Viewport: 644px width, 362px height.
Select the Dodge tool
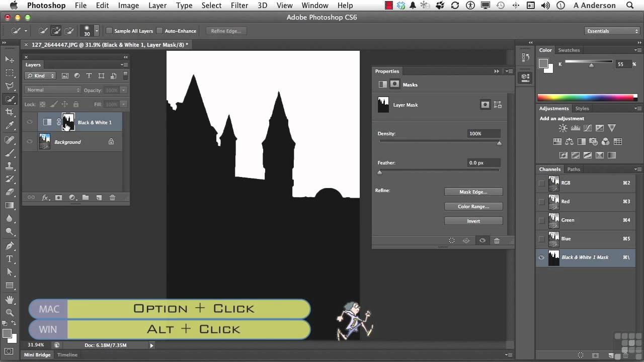click(10, 231)
